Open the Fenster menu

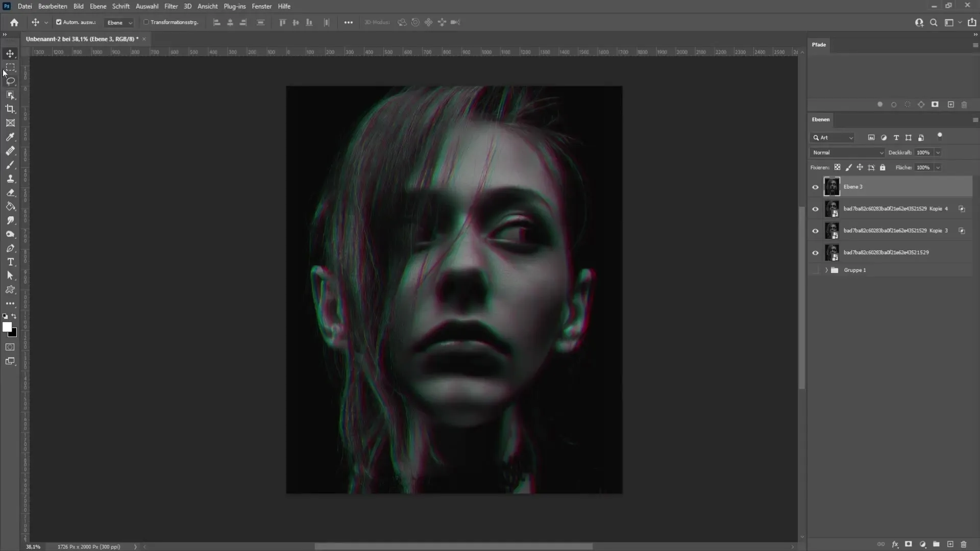[x=262, y=6]
